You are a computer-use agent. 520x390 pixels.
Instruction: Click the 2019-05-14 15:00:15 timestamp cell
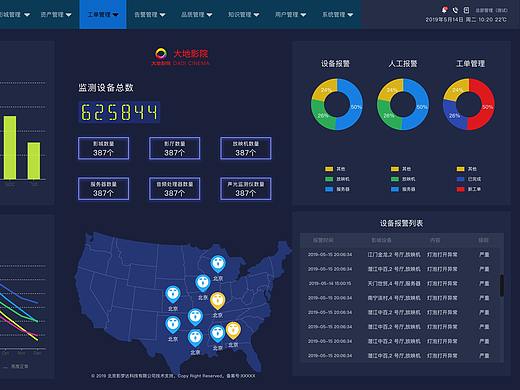(x=330, y=283)
